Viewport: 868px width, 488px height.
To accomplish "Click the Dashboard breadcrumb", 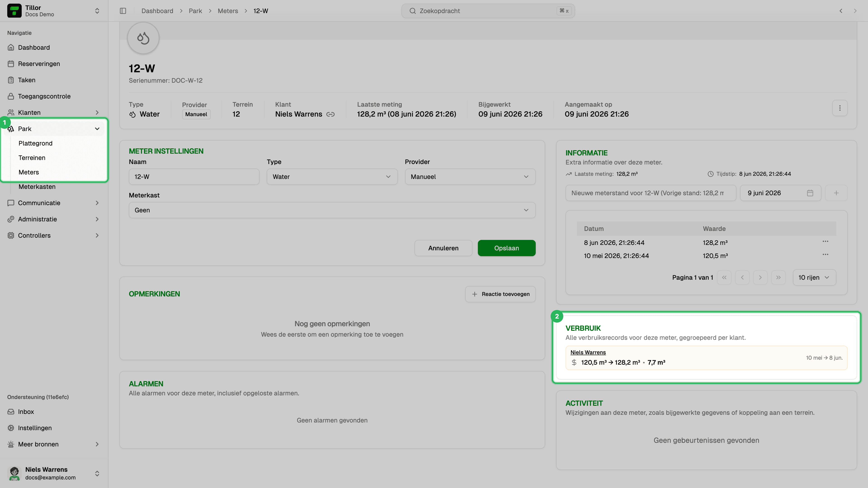I will click(x=157, y=11).
